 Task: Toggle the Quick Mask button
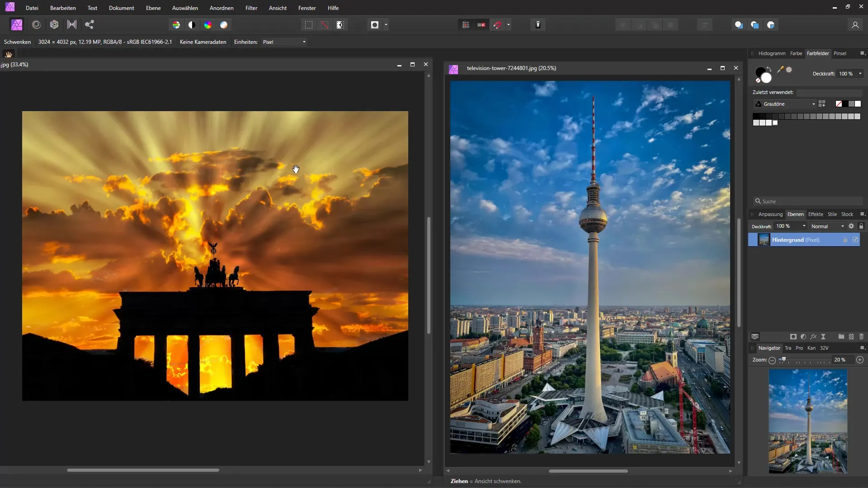coord(375,25)
